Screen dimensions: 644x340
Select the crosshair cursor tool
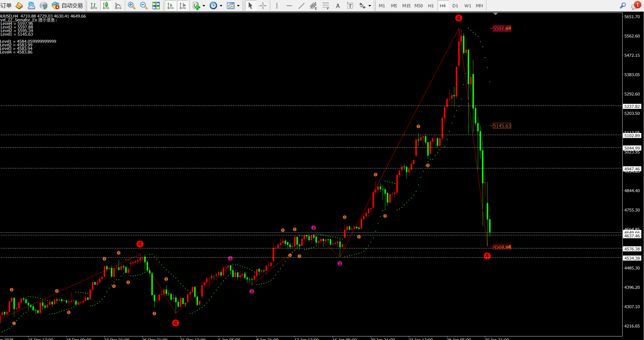(263, 6)
